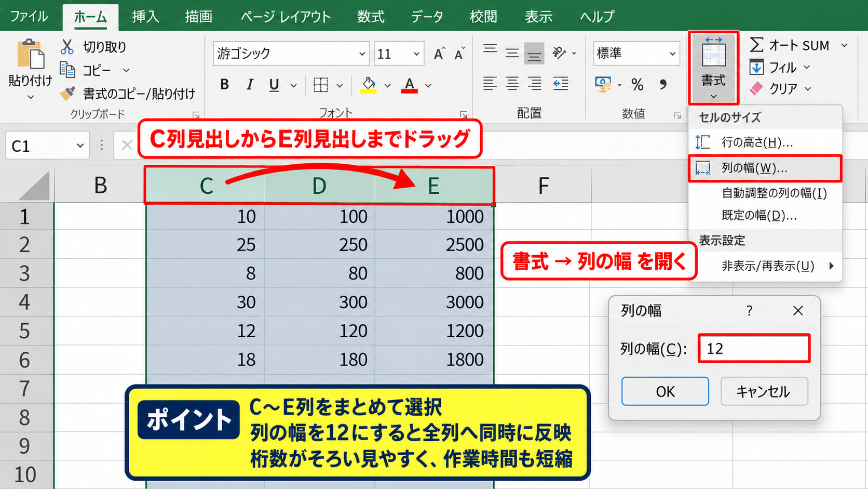Choose 列の幅(W)... from the menu
868x489 pixels.
pos(765,168)
